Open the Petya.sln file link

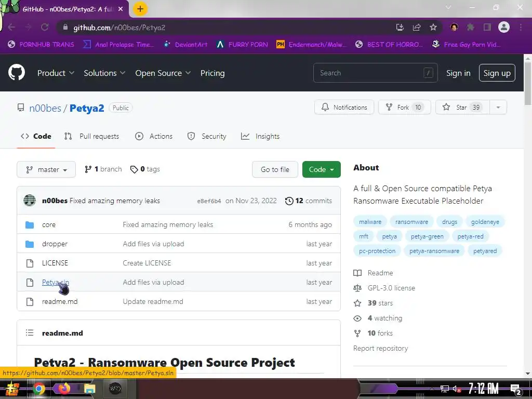click(x=55, y=282)
